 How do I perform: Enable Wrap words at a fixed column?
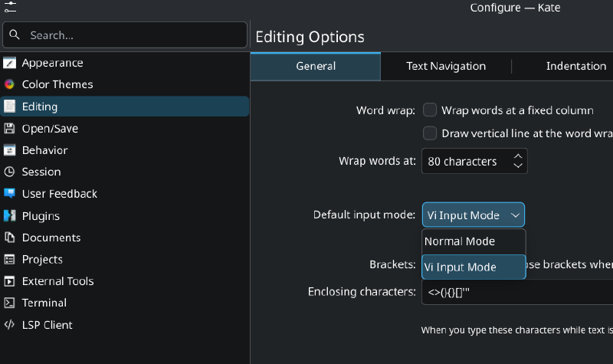pos(430,110)
